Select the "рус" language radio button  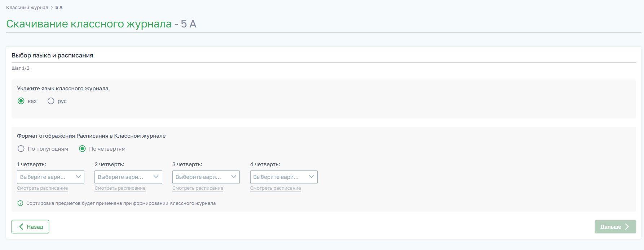tap(51, 101)
